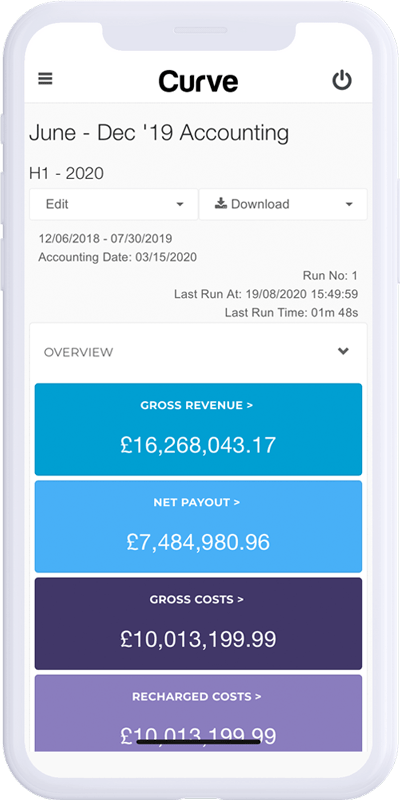Open the Edit dropdown arrow
The height and width of the screenshot is (800, 400).
pyautogui.click(x=180, y=205)
